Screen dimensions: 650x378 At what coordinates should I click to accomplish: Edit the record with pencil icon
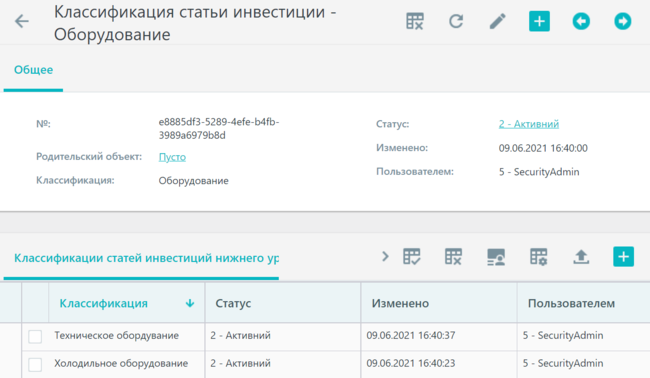click(x=497, y=21)
